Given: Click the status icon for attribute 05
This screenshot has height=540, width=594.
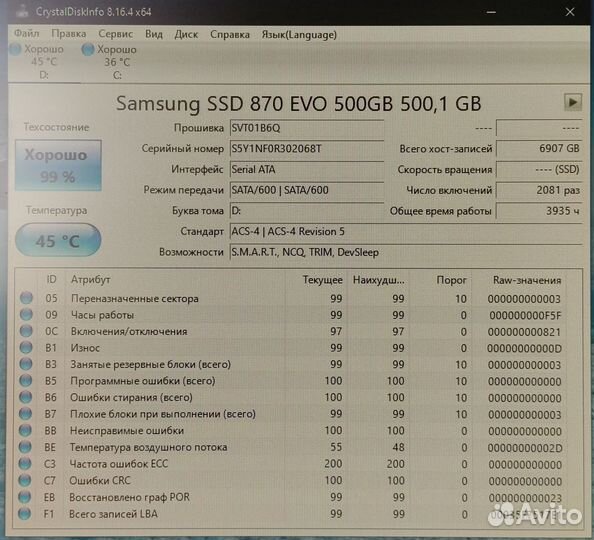Looking at the screenshot, I should pos(26,298).
